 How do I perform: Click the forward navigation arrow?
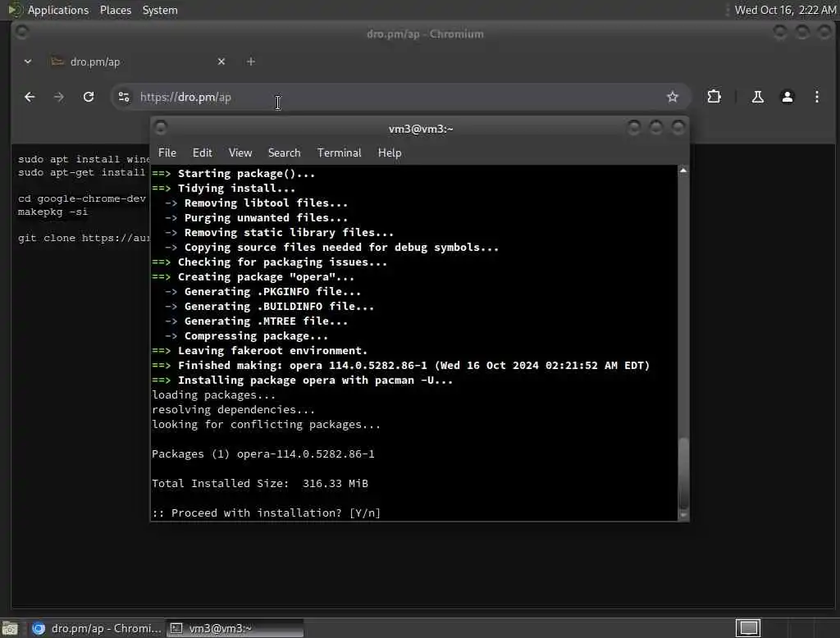tap(59, 97)
